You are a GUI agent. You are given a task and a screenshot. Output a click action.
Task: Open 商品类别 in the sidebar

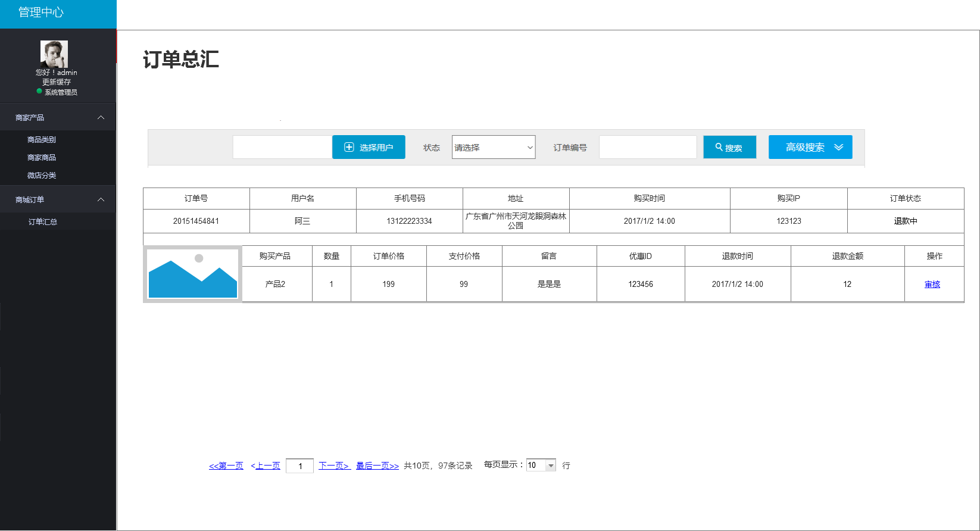pyautogui.click(x=42, y=140)
